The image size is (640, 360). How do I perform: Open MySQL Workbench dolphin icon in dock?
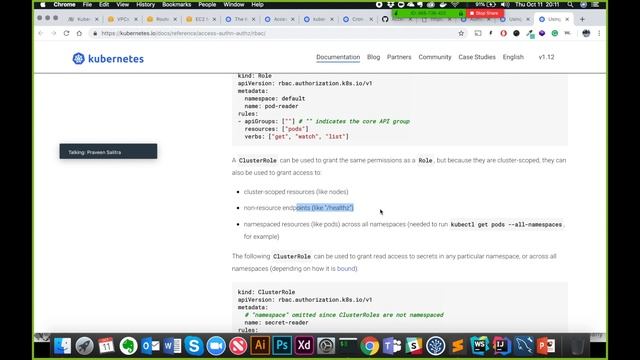point(524,346)
